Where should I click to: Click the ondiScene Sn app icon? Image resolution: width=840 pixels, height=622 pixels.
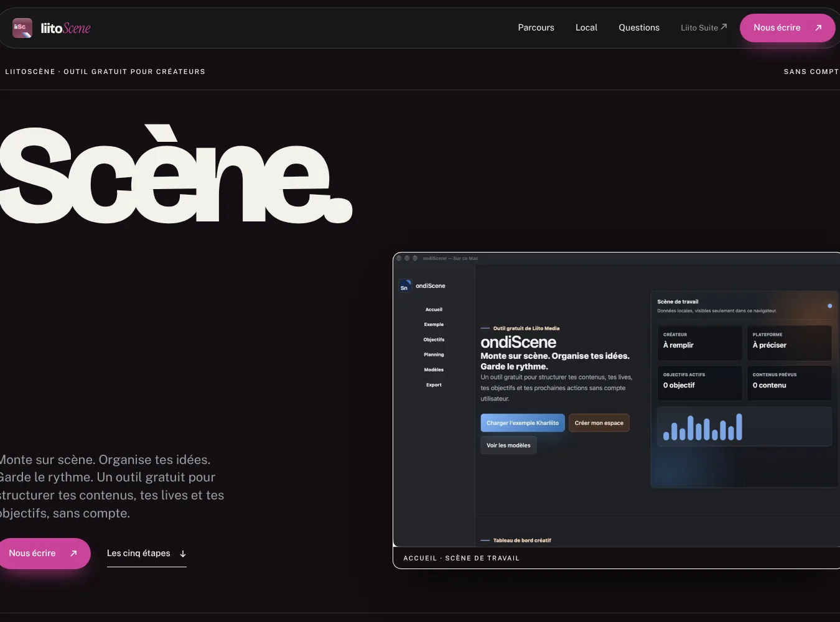click(x=404, y=286)
